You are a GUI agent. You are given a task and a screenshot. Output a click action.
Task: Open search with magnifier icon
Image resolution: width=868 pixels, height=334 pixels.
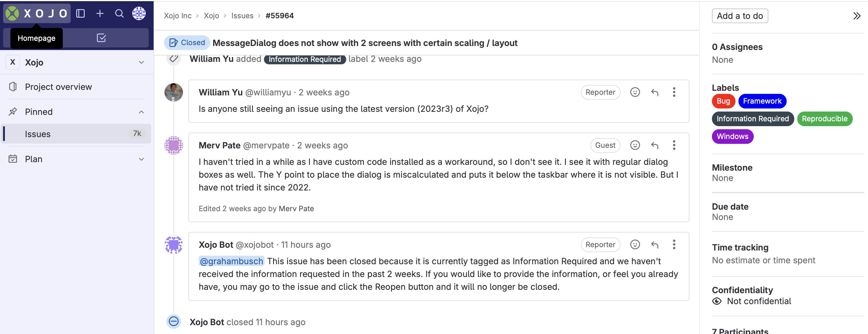click(119, 13)
